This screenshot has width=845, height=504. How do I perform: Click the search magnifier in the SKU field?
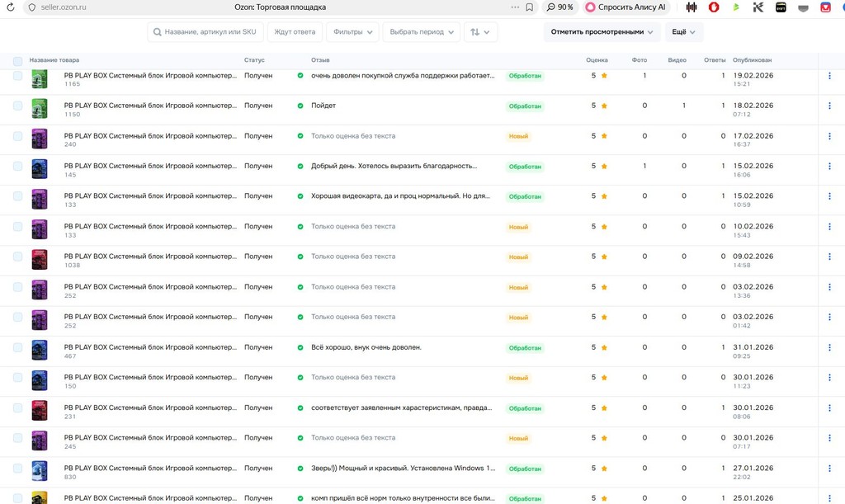point(158,32)
